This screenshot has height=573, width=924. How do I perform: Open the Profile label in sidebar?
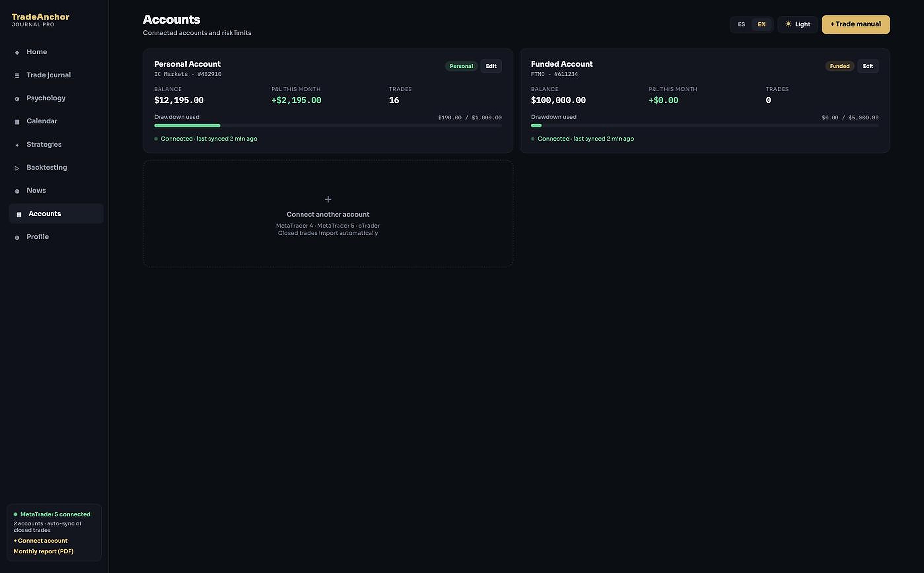click(38, 236)
